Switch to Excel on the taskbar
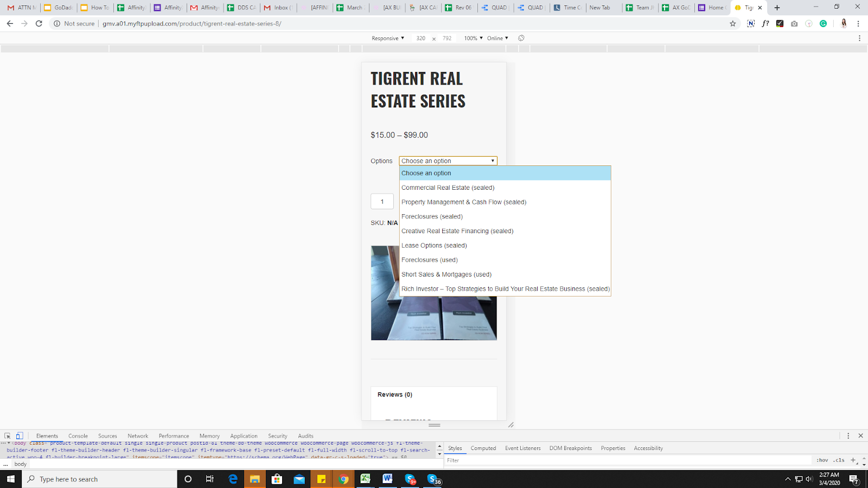This screenshot has height=488, width=868. 365,479
